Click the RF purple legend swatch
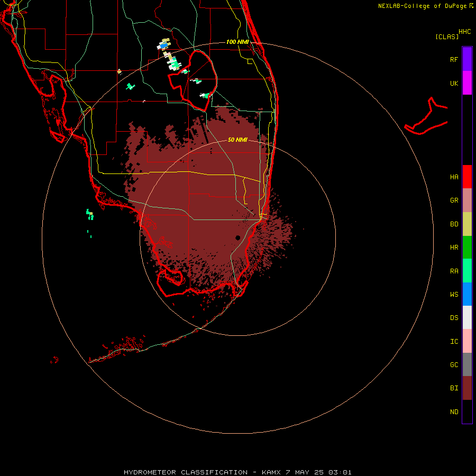The height and width of the screenshot is (476, 476). pos(467,59)
